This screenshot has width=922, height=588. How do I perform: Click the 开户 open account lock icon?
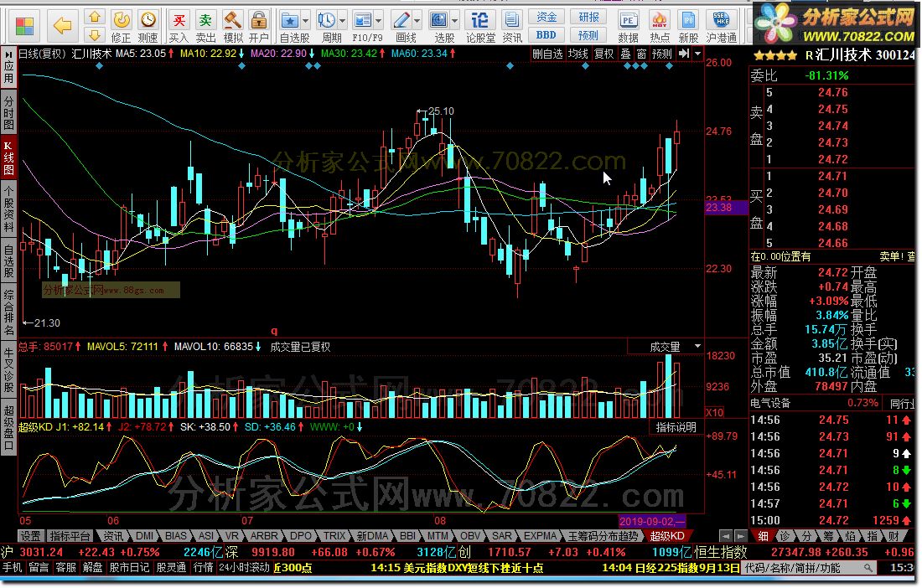coord(259,21)
